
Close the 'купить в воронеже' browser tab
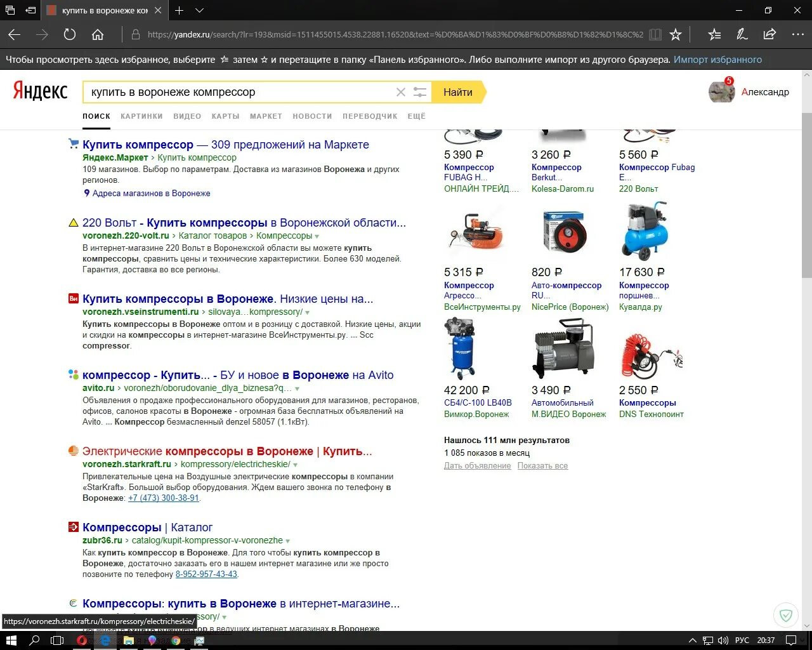coord(158,10)
